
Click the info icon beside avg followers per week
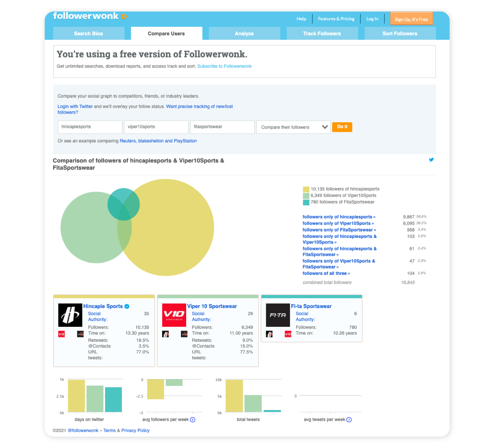point(193,420)
